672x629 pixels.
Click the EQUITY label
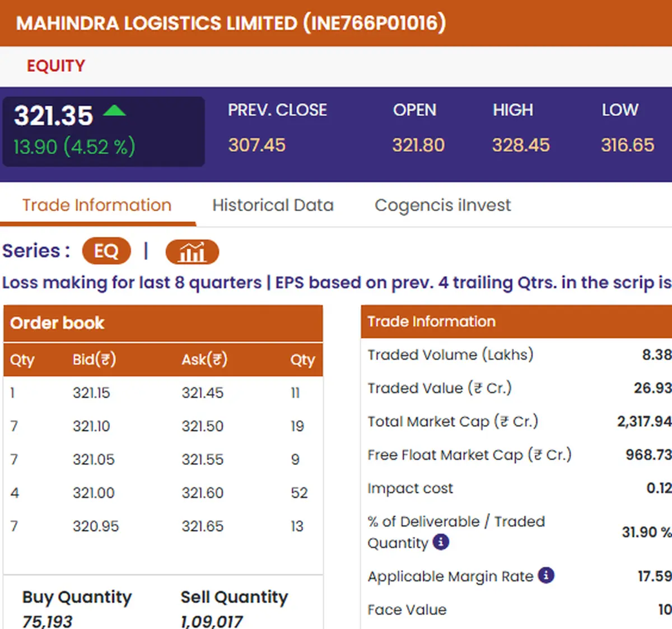click(x=56, y=66)
